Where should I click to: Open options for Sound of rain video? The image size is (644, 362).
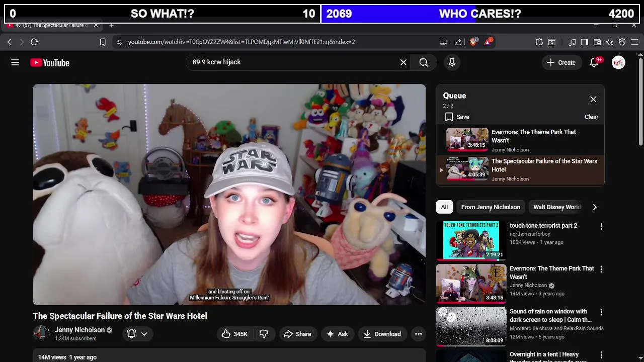click(x=601, y=312)
